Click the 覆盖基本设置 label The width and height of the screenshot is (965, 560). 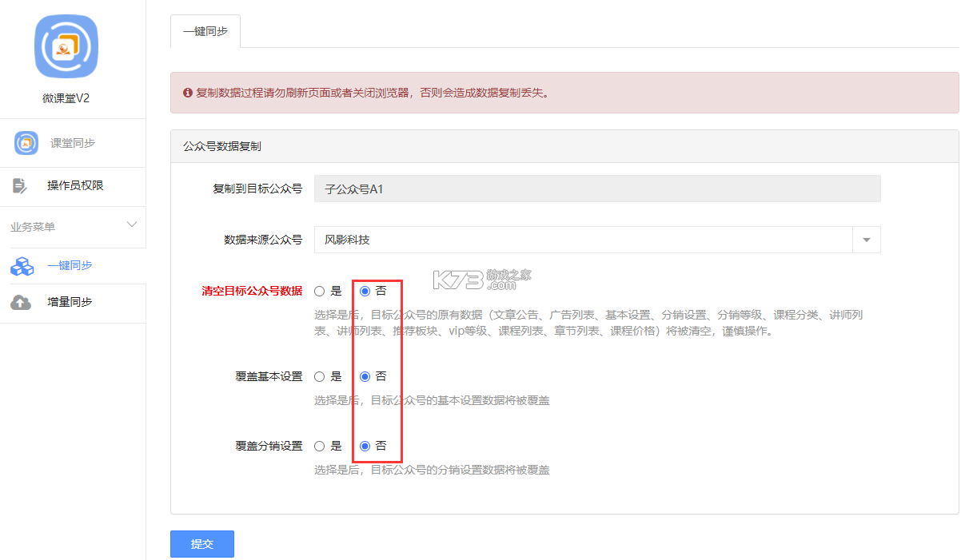[x=269, y=376]
